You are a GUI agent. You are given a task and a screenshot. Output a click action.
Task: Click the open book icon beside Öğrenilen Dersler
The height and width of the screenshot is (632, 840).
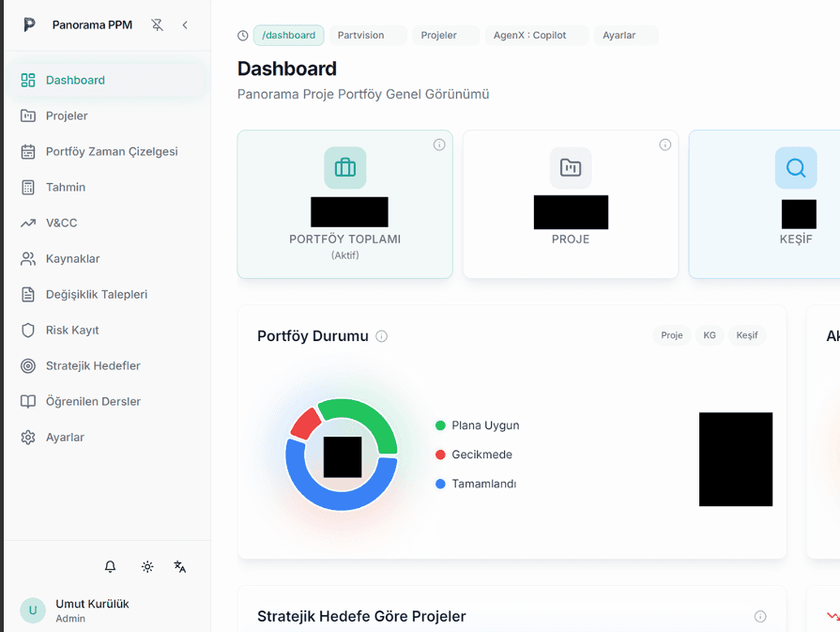[28, 402]
